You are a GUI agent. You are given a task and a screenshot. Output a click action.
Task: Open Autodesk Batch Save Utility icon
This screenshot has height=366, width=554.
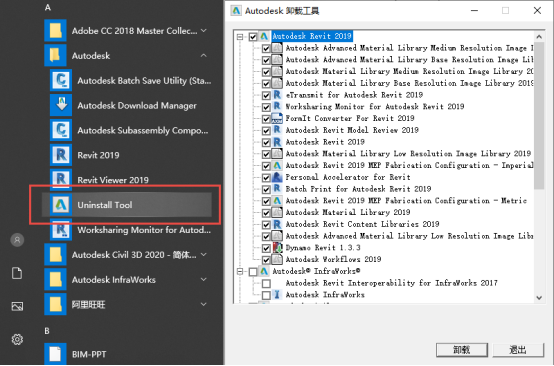click(x=61, y=81)
